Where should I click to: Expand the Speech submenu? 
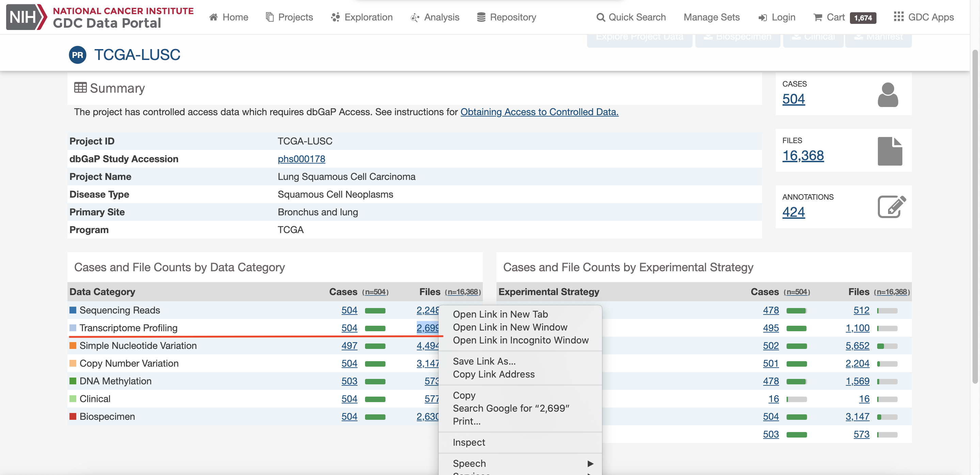[520, 463]
